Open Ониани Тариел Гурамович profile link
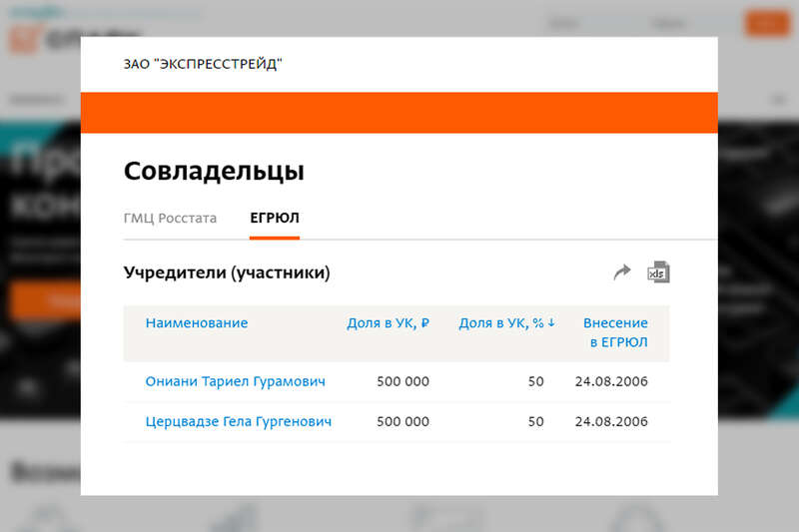Viewport: 799px width, 532px height. point(235,381)
